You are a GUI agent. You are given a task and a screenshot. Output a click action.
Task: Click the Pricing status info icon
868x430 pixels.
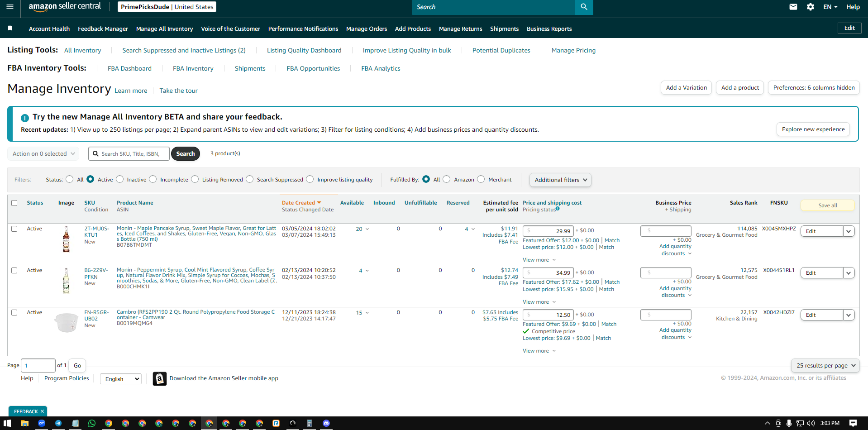pos(558,209)
